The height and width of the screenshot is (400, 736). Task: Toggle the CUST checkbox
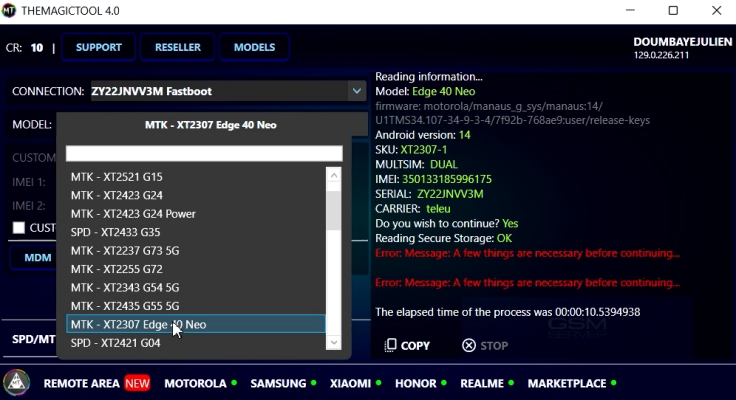[19, 228]
